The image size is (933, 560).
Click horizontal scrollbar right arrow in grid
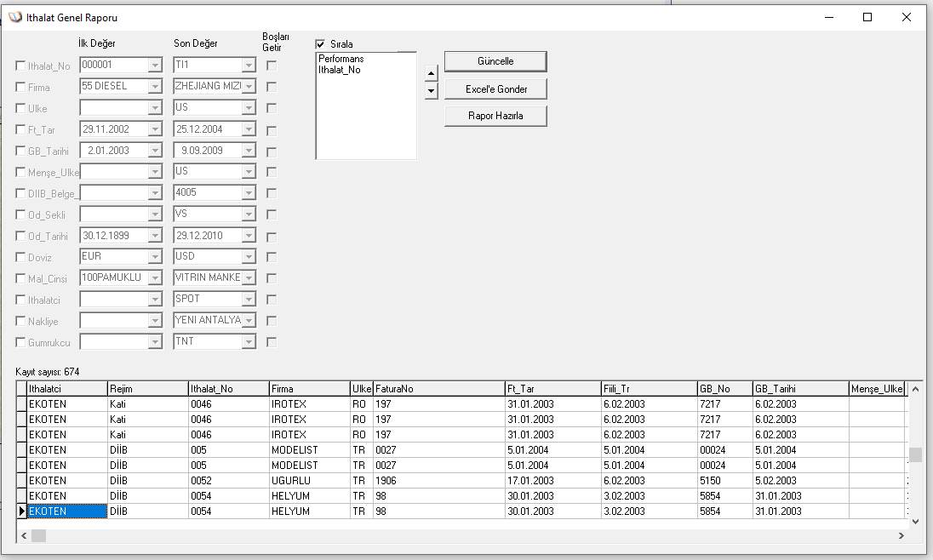pos(902,535)
